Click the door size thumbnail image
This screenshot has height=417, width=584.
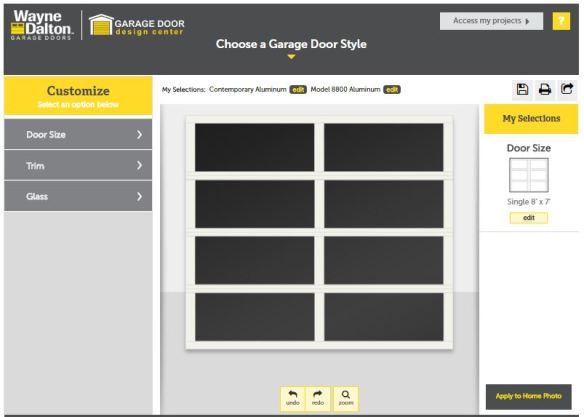[529, 175]
